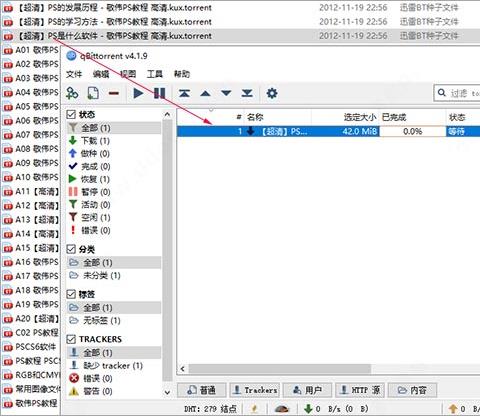The height and width of the screenshot is (416, 480).
Task: Click sidebar scroll down arrow
Action: [x=167, y=392]
